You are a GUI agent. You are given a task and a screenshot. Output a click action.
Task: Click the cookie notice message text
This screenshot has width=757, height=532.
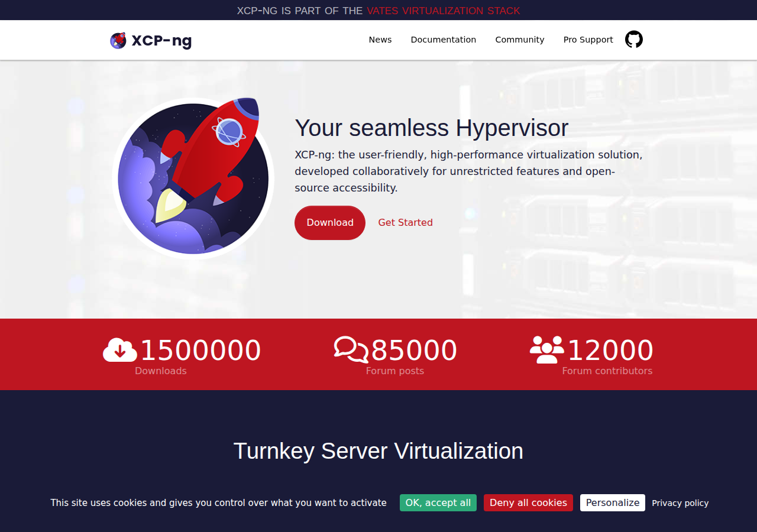218,503
